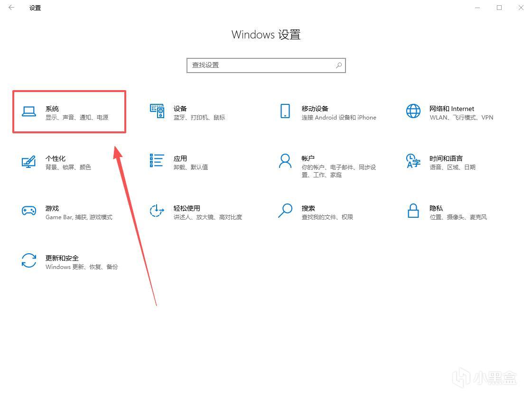Close the 设置 window
The height and width of the screenshot is (398, 532).
tap(521, 8)
